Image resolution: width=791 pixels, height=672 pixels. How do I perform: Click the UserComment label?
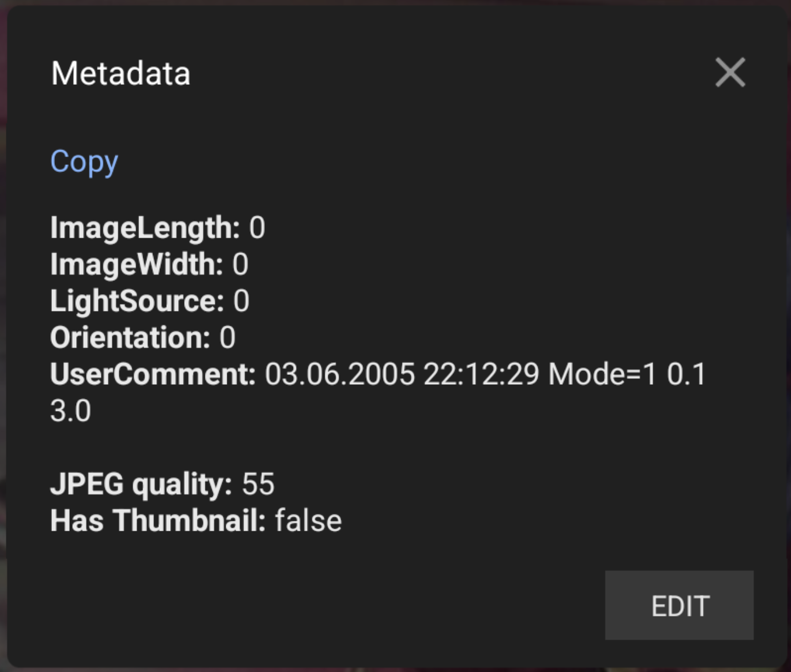pyautogui.click(x=153, y=374)
